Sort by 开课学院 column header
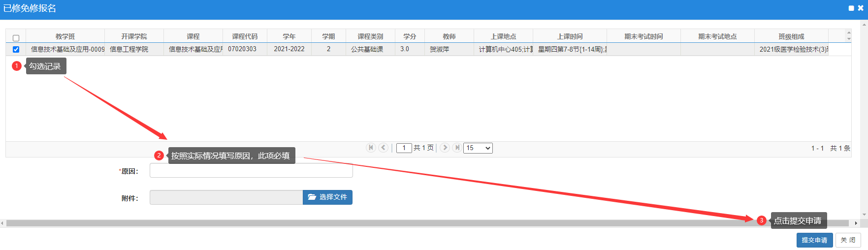 click(134, 36)
